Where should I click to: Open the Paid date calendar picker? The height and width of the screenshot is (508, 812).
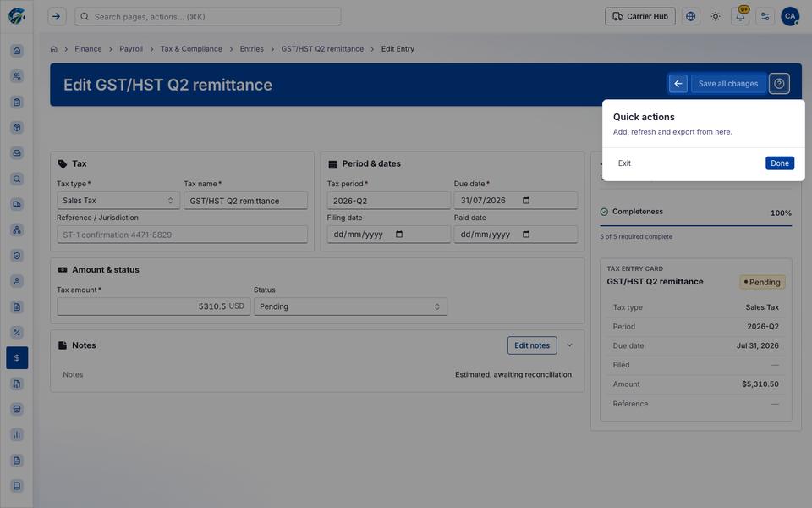tap(526, 235)
